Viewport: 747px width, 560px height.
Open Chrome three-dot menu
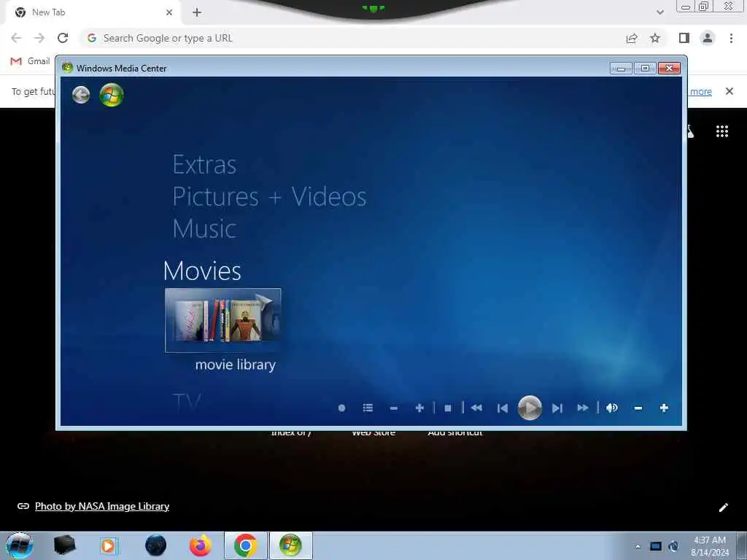click(x=731, y=38)
